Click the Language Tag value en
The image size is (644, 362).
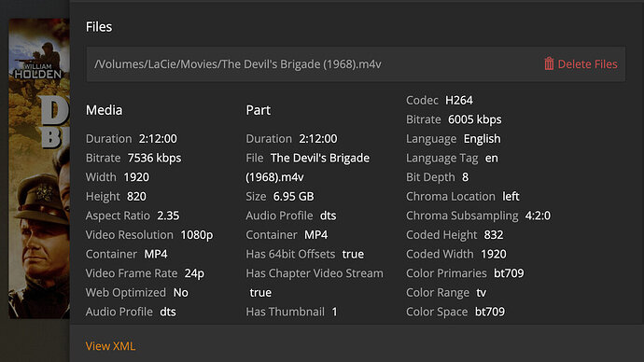pos(492,158)
